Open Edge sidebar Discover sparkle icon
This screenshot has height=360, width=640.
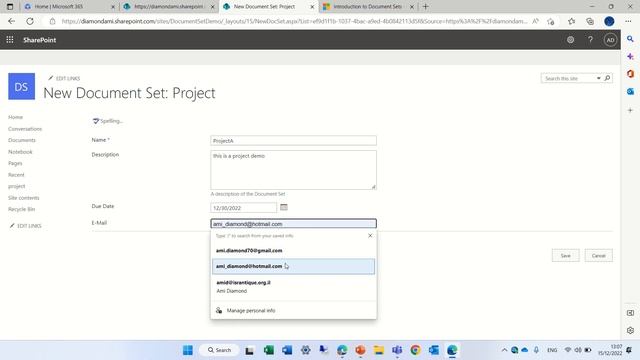click(630, 57)
